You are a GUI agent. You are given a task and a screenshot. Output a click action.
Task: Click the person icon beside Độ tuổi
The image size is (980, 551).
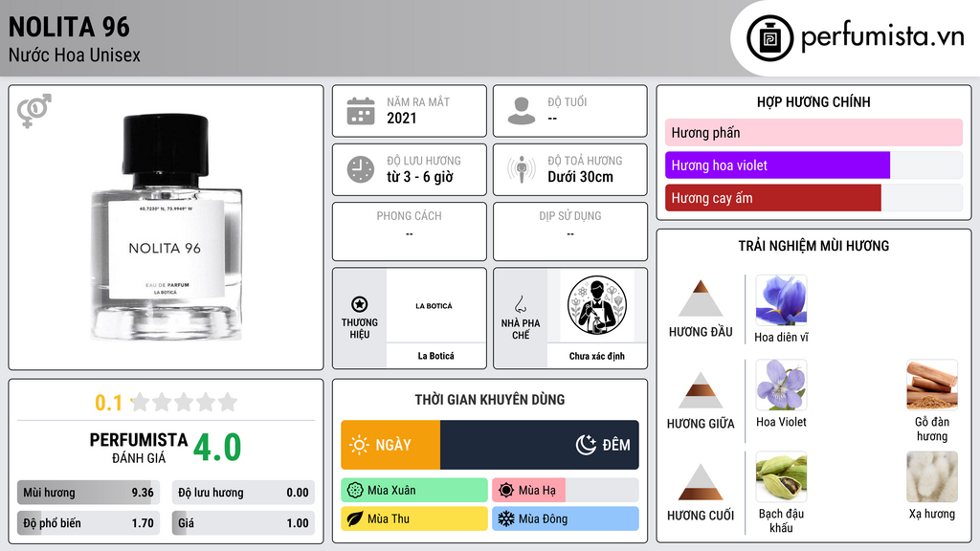tap(522, 111)
